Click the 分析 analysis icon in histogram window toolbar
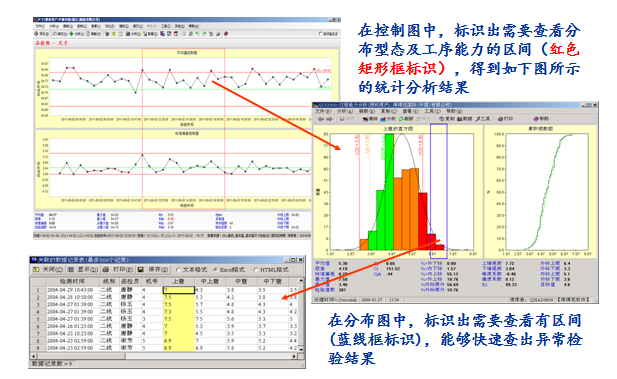Screen dimensions: 617x379 383,119
